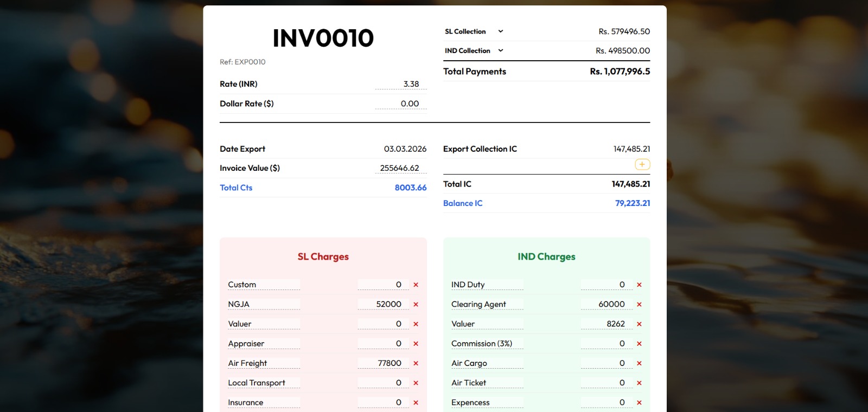
Task: Rename the Local Transport charge label
Action: [x=264, y=383]
